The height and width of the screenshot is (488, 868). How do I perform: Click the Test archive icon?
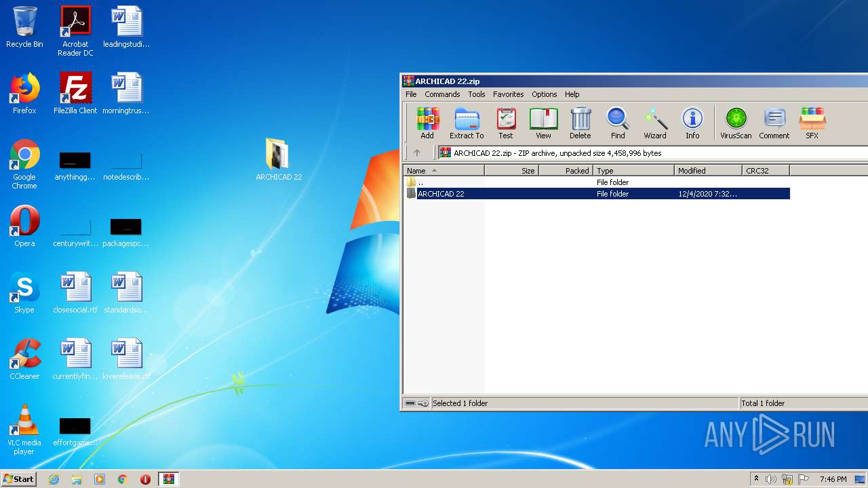506,123
